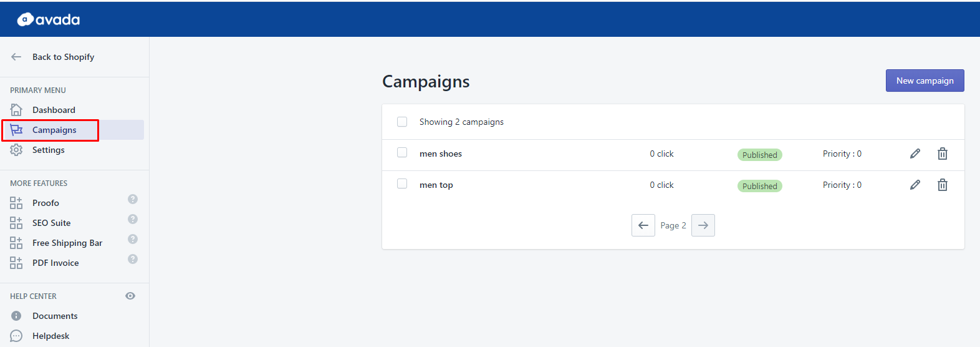Edit the men top campaign pencil icon

(x=915, y=185)
